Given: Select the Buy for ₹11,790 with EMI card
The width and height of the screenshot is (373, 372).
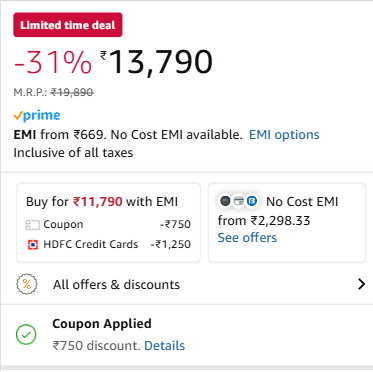Looking at the screenshot, I should pos(108,223).
